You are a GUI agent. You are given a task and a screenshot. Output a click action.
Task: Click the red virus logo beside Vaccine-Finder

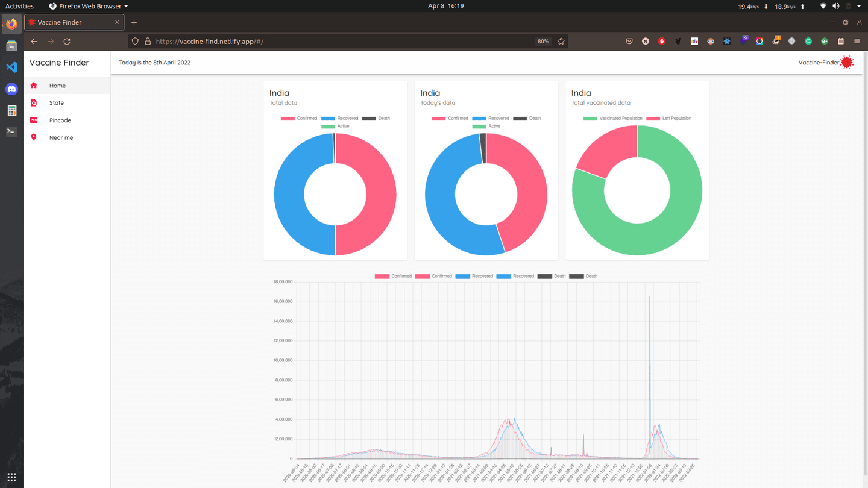coord(847,62)
